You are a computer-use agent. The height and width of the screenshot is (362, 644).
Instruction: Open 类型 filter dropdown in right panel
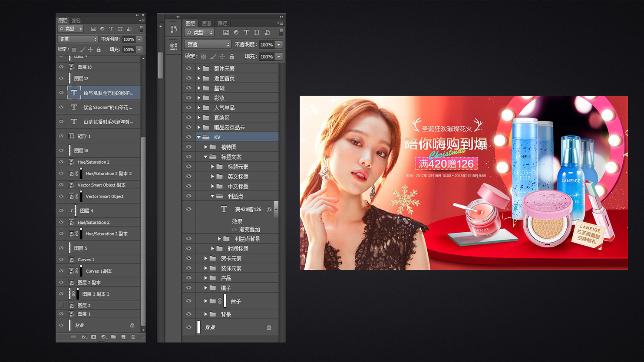point(199,33)
